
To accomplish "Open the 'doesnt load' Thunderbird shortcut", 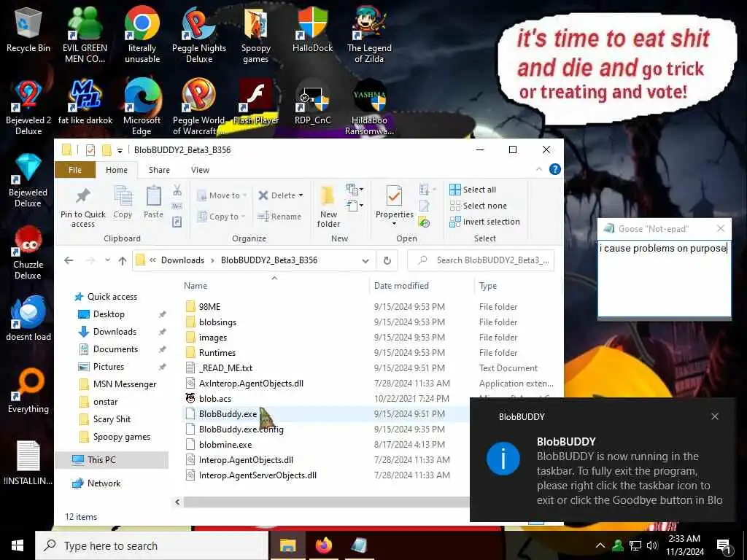I will click(28, 319).
